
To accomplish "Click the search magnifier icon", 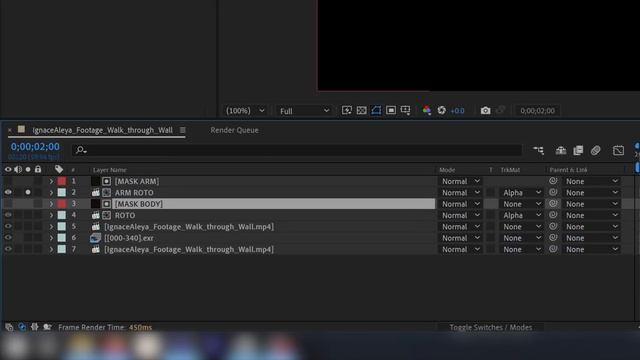I will click(81, 150).
